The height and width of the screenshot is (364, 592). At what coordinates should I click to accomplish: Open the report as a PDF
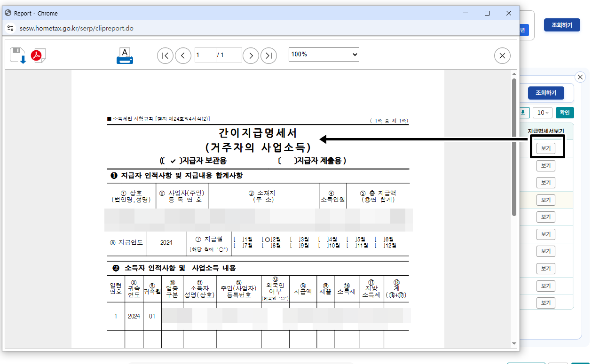point(38,55)
